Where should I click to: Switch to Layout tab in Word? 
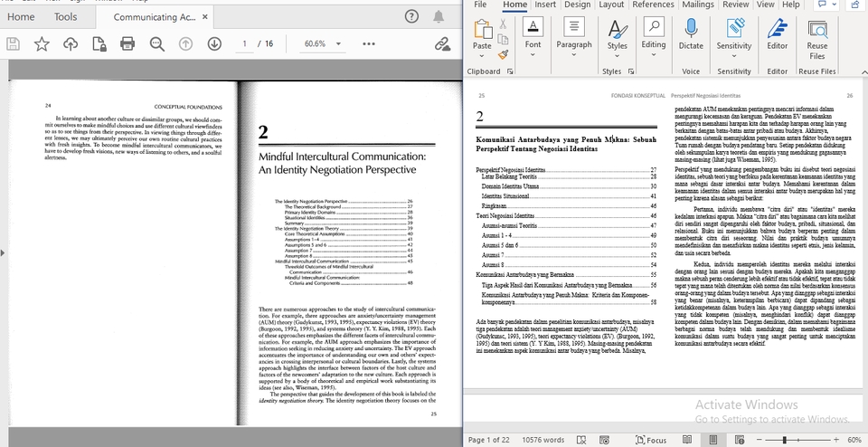click(x=611, y=5)
